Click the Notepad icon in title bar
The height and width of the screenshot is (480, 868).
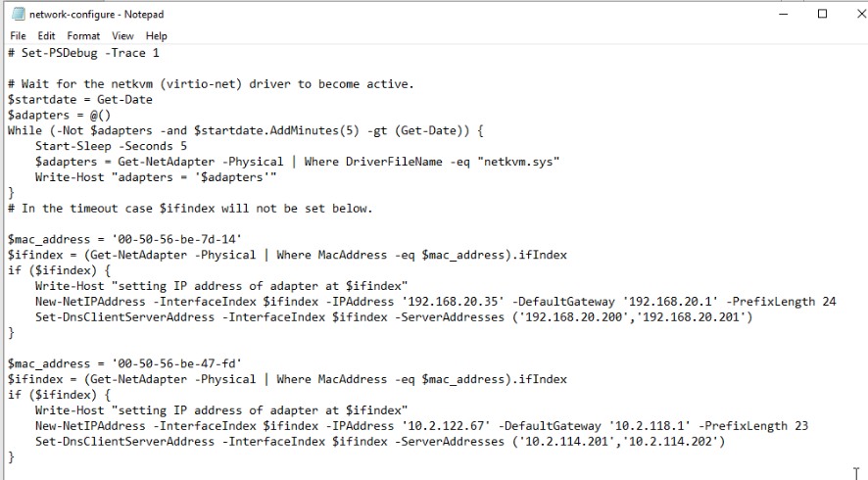(x=17, y=15)
